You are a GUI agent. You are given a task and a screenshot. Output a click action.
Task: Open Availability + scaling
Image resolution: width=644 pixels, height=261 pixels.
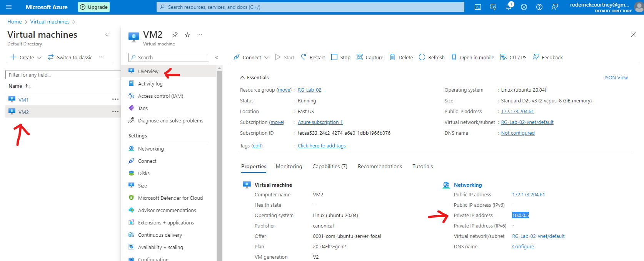[x=160, y=247]
